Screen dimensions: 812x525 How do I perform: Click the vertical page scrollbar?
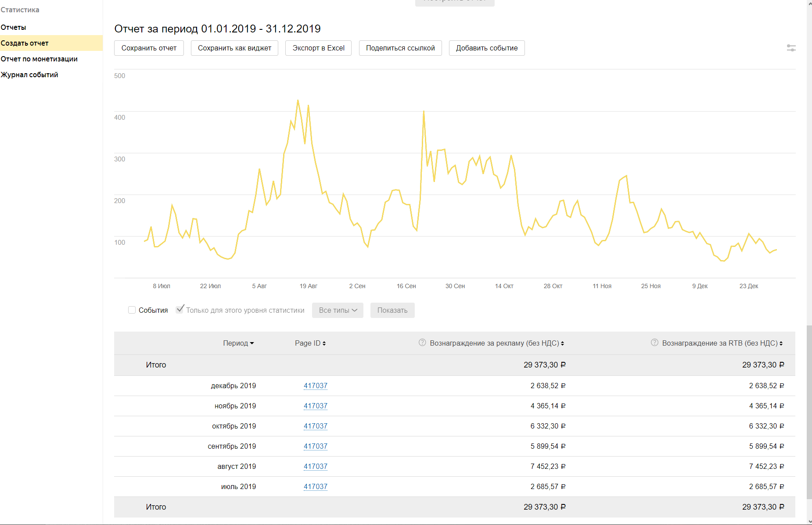(x=809, y=412)
